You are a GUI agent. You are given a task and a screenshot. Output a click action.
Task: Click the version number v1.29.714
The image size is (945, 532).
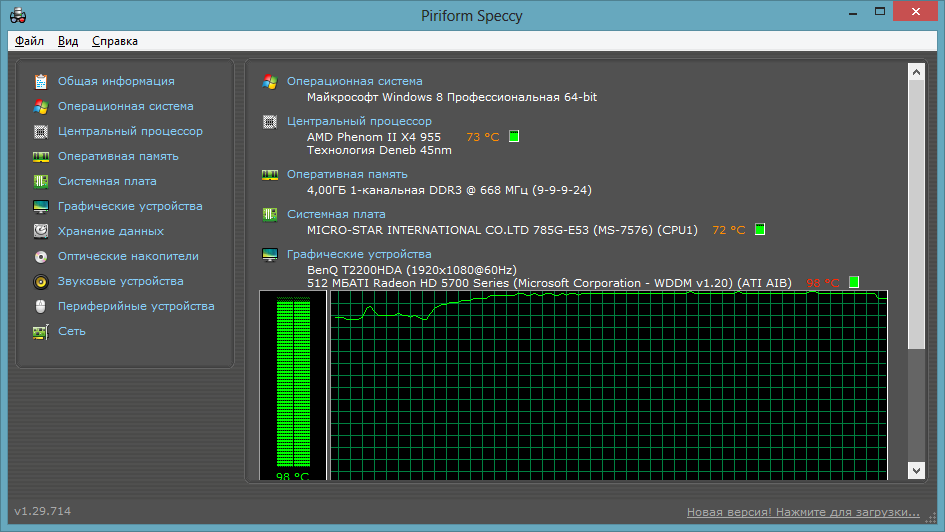click(x=43, y=511)
